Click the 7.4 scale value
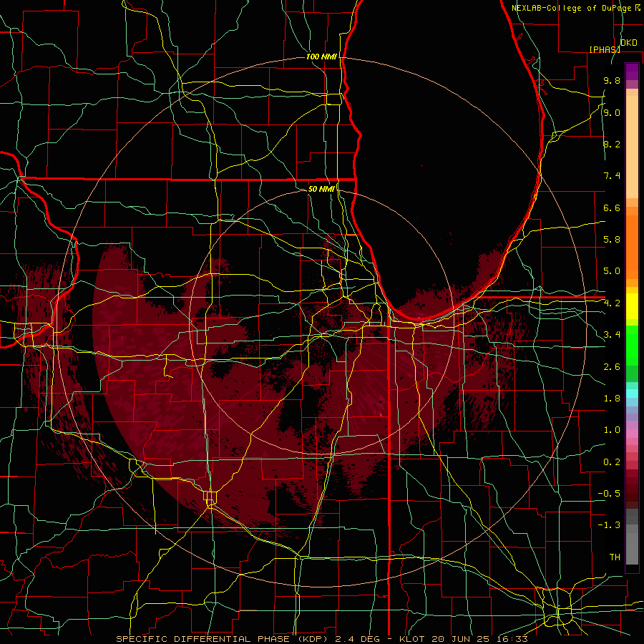The width and height of the screenshot is (644, 644). coord(612,176)
